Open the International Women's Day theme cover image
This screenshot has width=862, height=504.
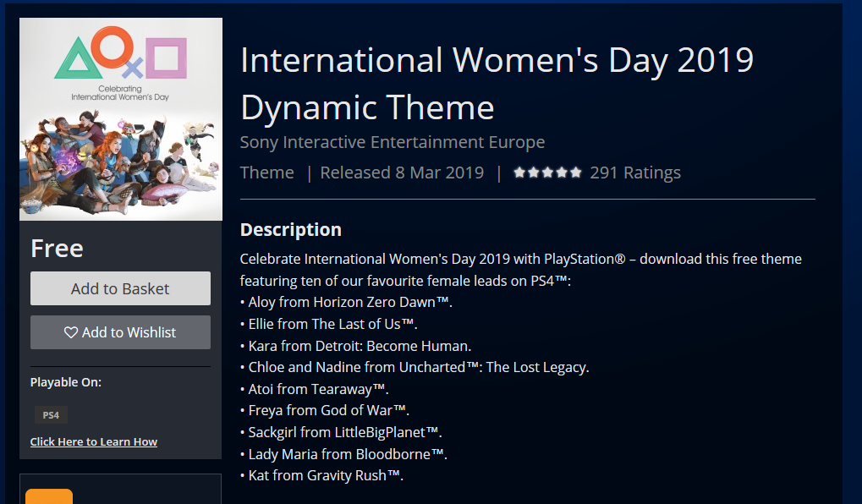121,119
